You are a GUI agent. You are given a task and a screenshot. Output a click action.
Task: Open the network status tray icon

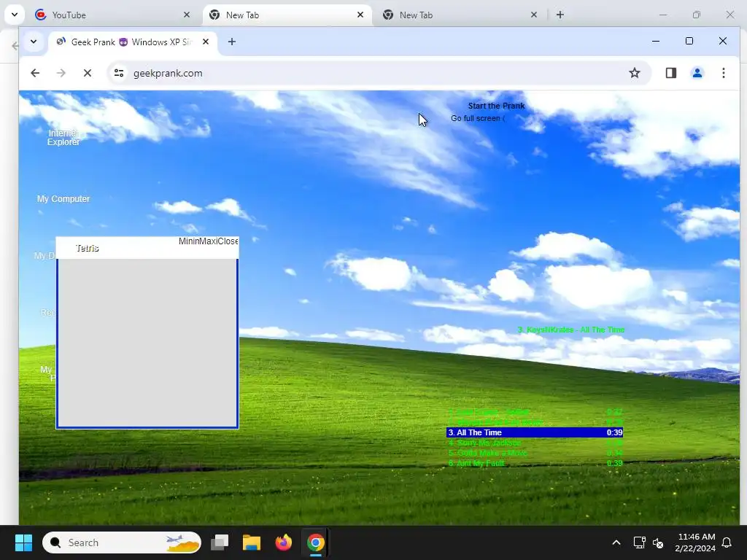point(639,542)
